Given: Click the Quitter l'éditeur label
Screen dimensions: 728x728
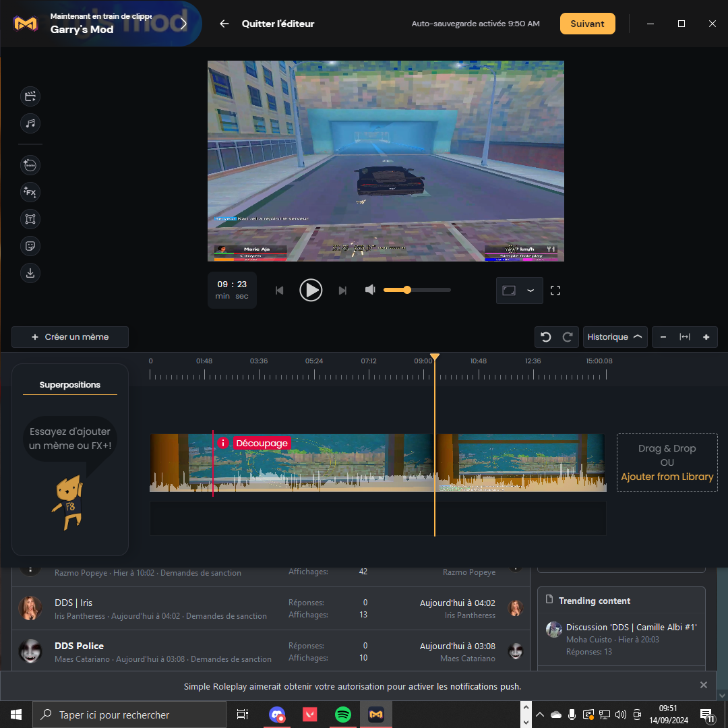Looking at the screenshot, I should [x=278, y=24].
